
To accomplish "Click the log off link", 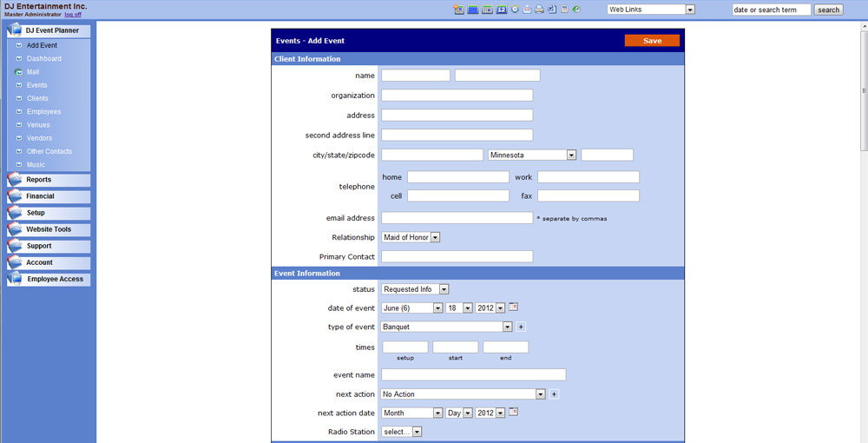I will 73,15.
